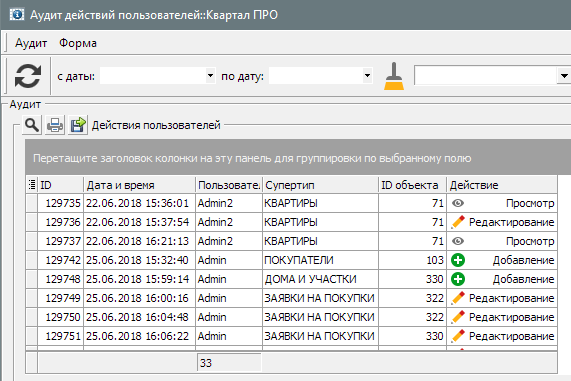This screenshot has height=381, width=571.
Task: Sort by the ID column header
Action: (60, 185)
